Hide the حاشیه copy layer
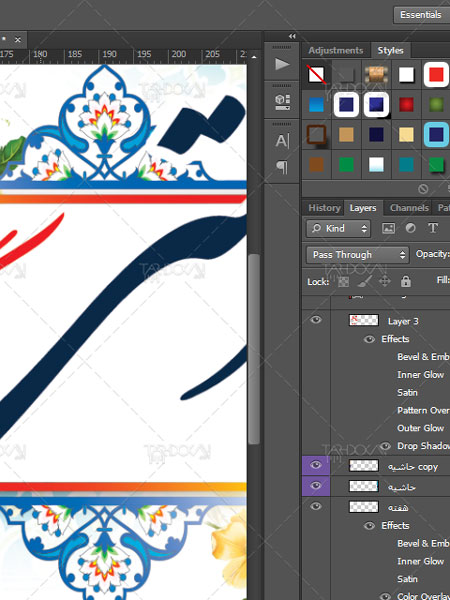Viewport: 450px width, 600px height. (316, 465)
